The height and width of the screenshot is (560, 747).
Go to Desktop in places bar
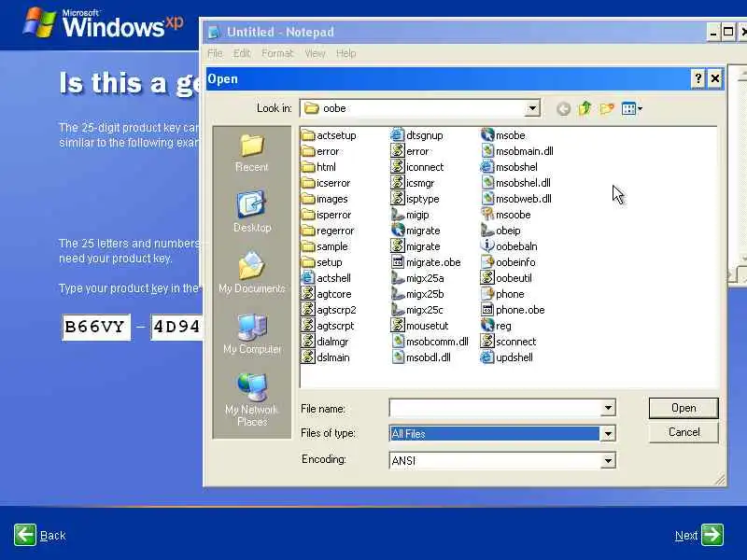(251, 212)
